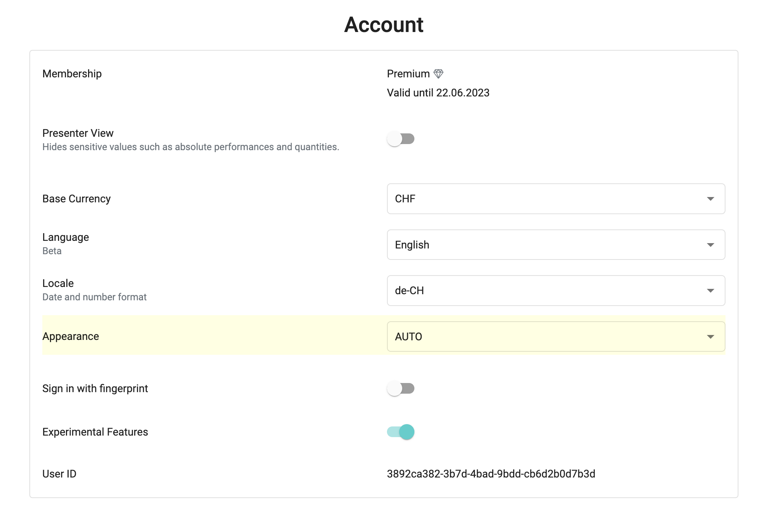Click the Appearance label in highlighted row

coord(71,336)
